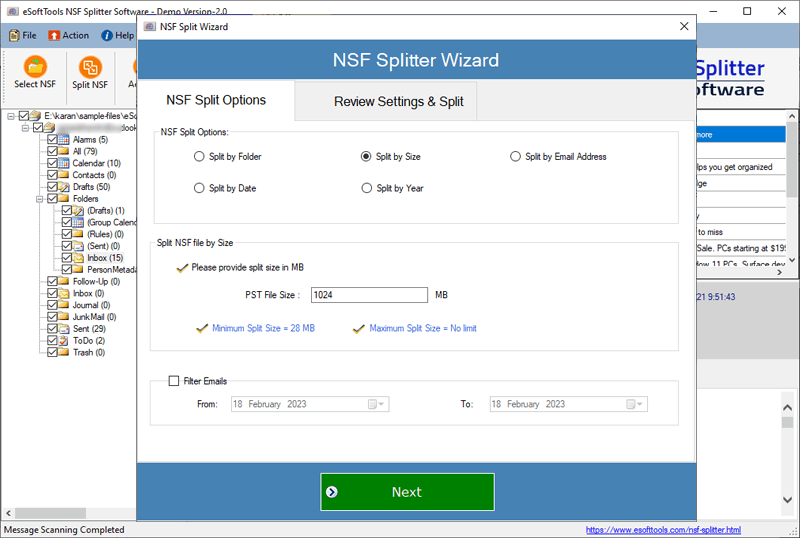
Task: Click the (Group Calendars) folder icon
Action: pyautogui.click(x=78, y=222)
